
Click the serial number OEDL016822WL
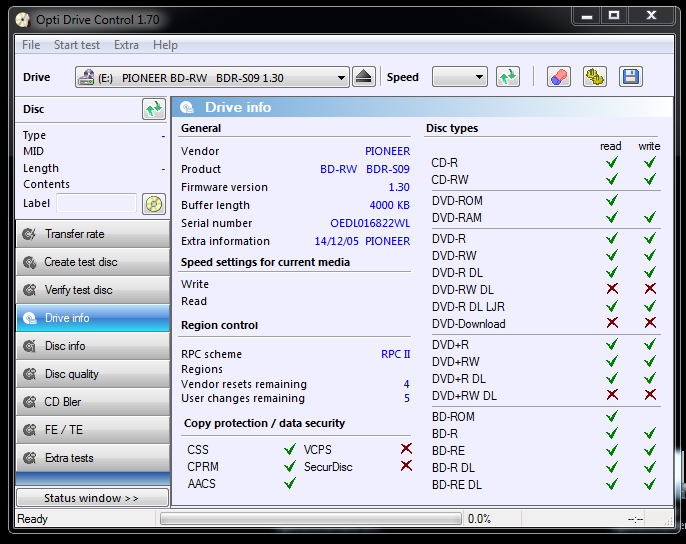coord(370,223)
